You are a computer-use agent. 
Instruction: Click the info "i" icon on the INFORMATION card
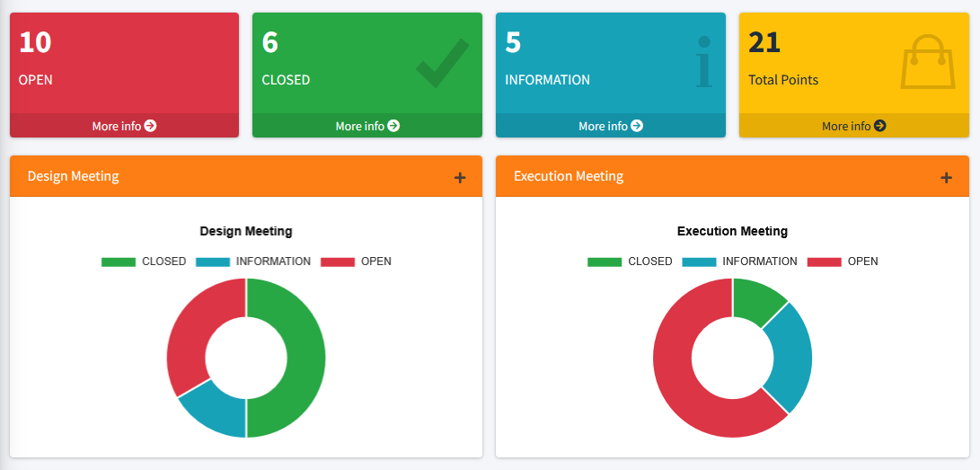tap(703, 63)
